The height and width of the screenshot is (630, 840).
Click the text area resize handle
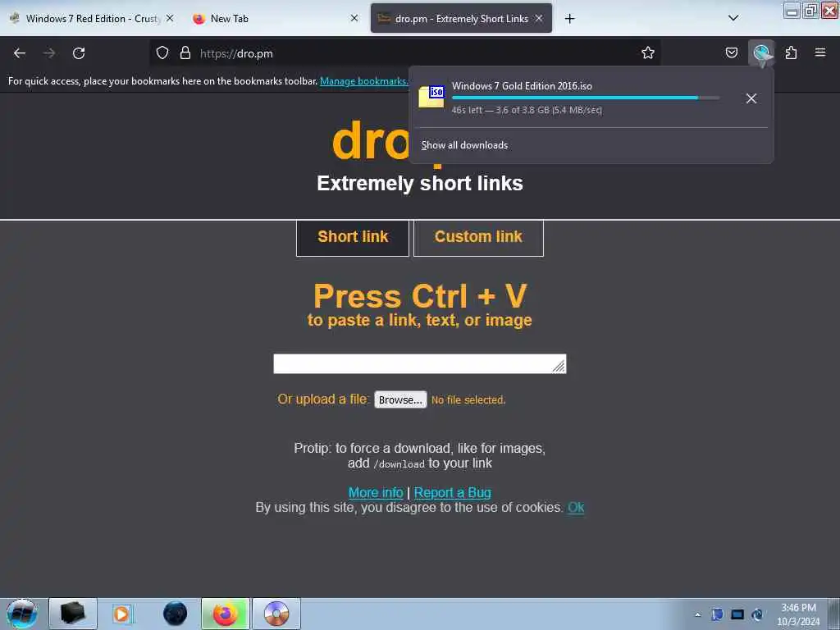click(559, 367)
